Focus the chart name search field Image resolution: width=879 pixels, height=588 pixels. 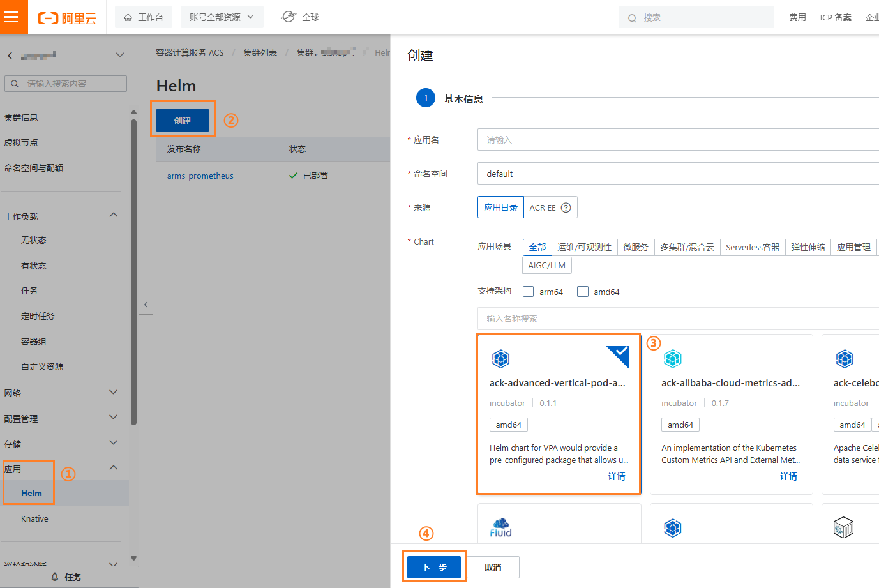coord(678,319)
